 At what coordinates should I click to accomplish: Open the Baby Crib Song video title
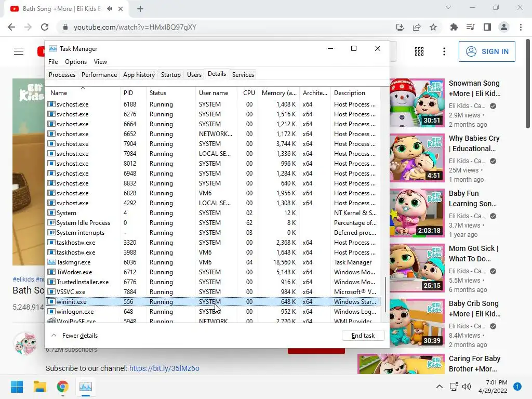pos(475,309)
